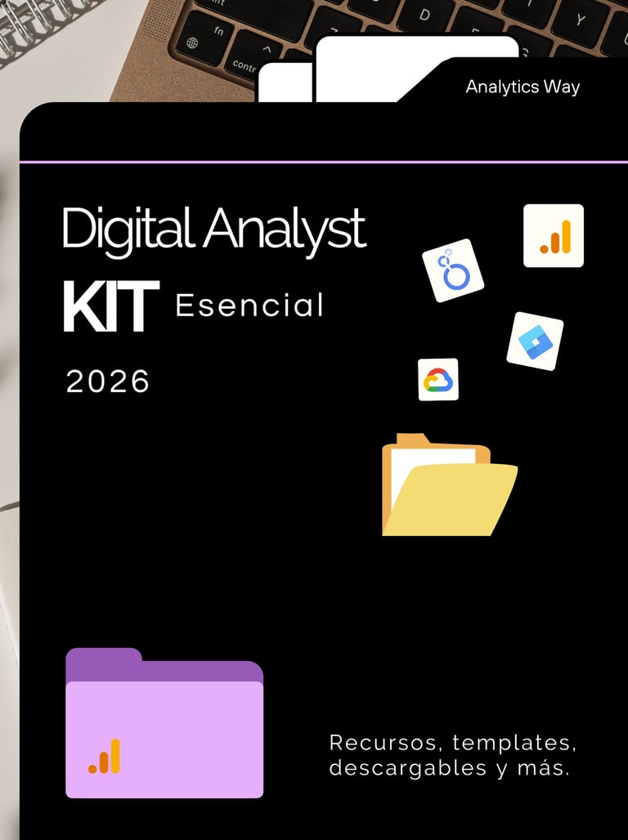628x840 pixels.
Task: Click the D key on keyboard
Action: (424, 15)
